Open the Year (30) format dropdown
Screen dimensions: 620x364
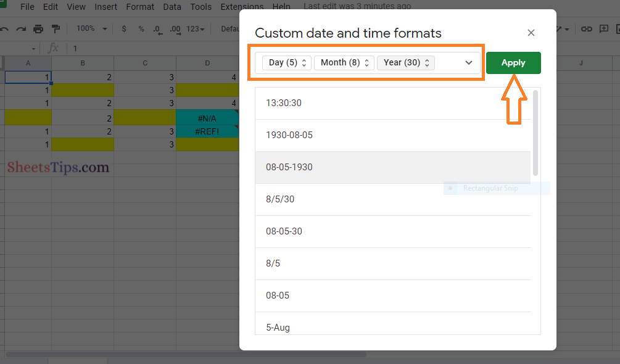(405, 62)
